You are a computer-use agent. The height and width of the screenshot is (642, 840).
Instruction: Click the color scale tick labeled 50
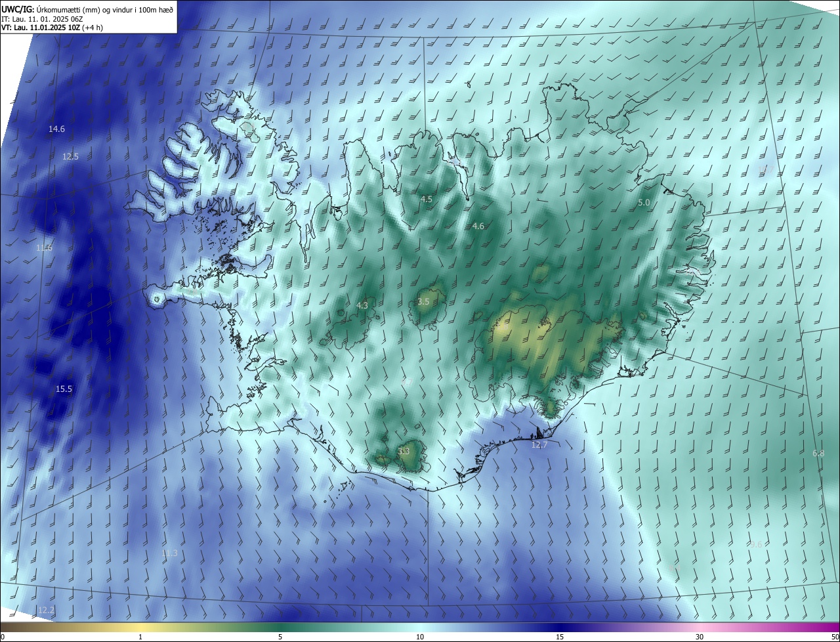[x=835, y=637]
